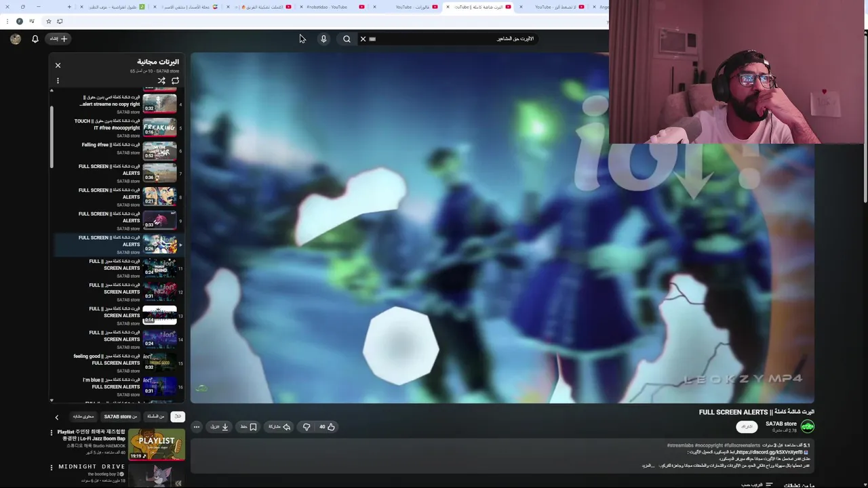
Task: Toggle playlist shuffle
Action: click(x=161, y=81)
